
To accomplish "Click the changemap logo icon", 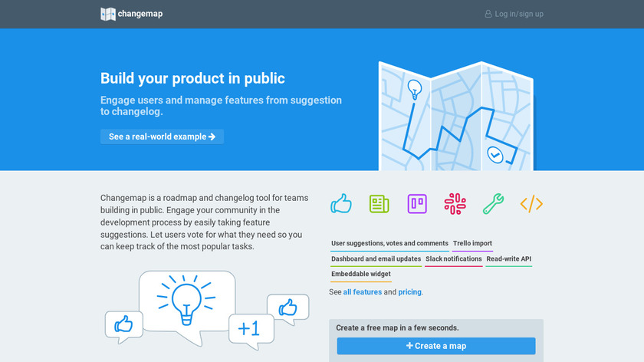I will coord(108,14).
